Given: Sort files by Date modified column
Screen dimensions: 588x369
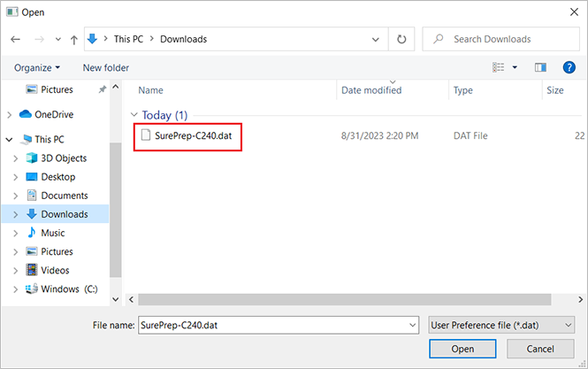Looking at the screenshot, I should click(x=371, y=90).
